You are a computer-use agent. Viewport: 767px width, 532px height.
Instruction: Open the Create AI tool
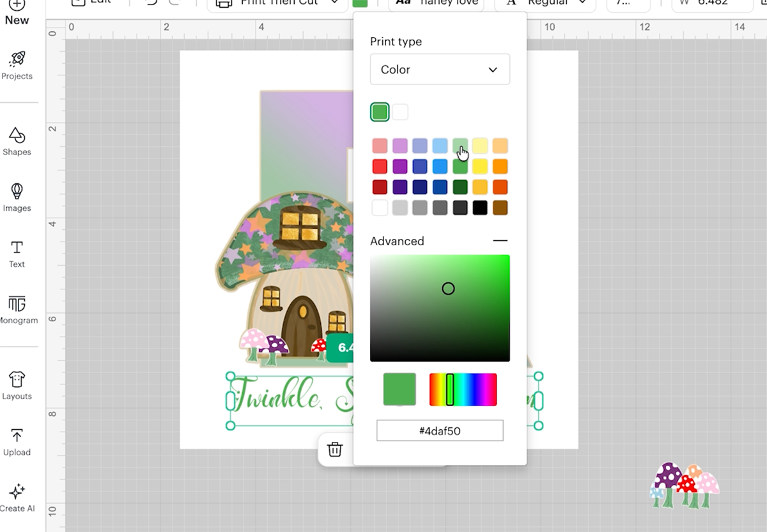(x=17, y=498)
